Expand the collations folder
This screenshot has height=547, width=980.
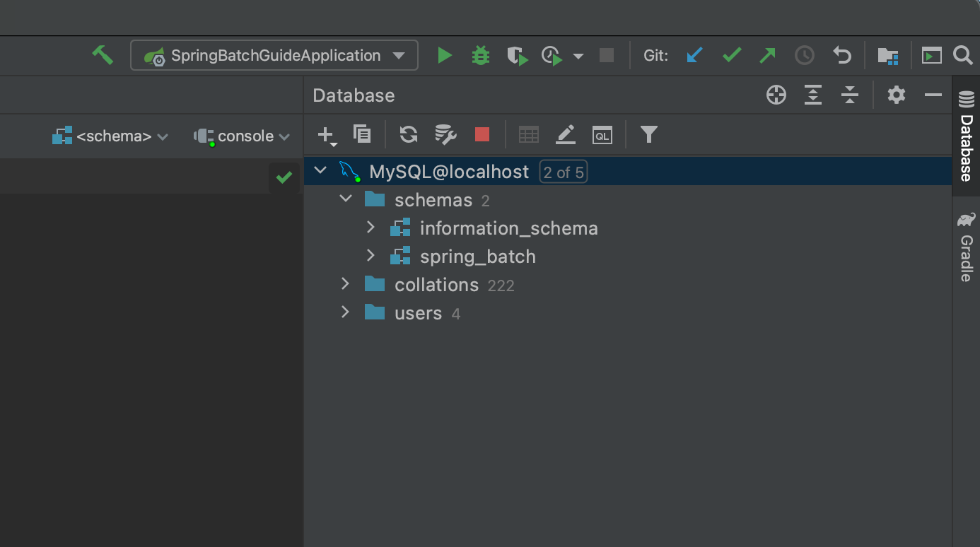tap(346, 285)
